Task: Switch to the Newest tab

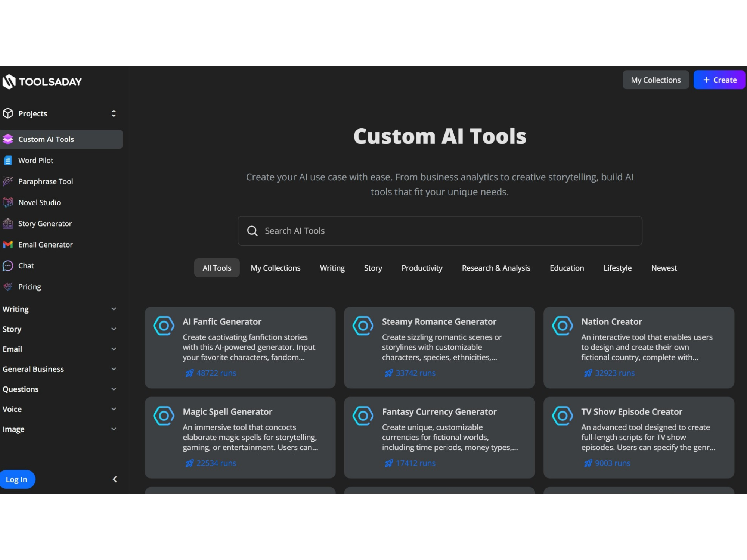Action: [664, 268]
